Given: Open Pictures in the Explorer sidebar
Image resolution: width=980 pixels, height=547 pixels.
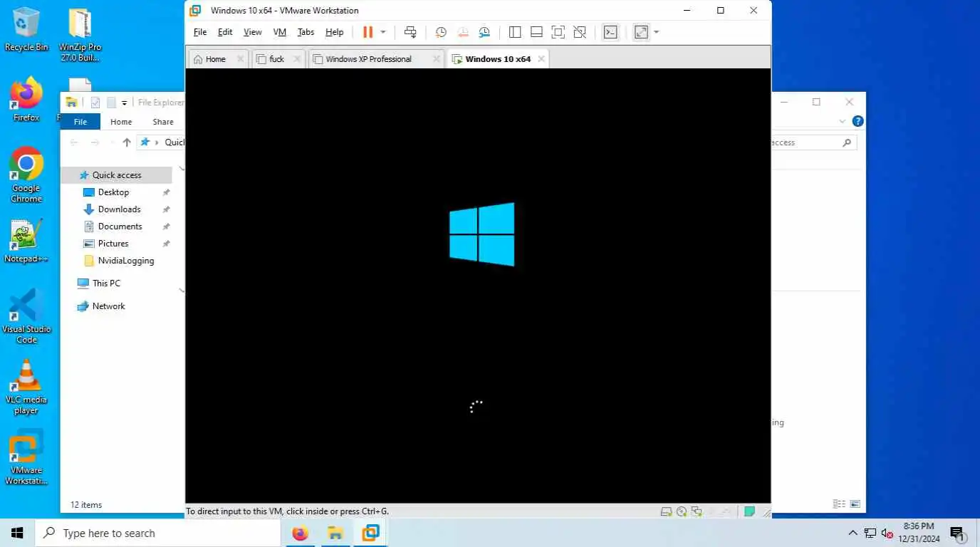Looking at the screenshot, I should click(x=113, y=244).
